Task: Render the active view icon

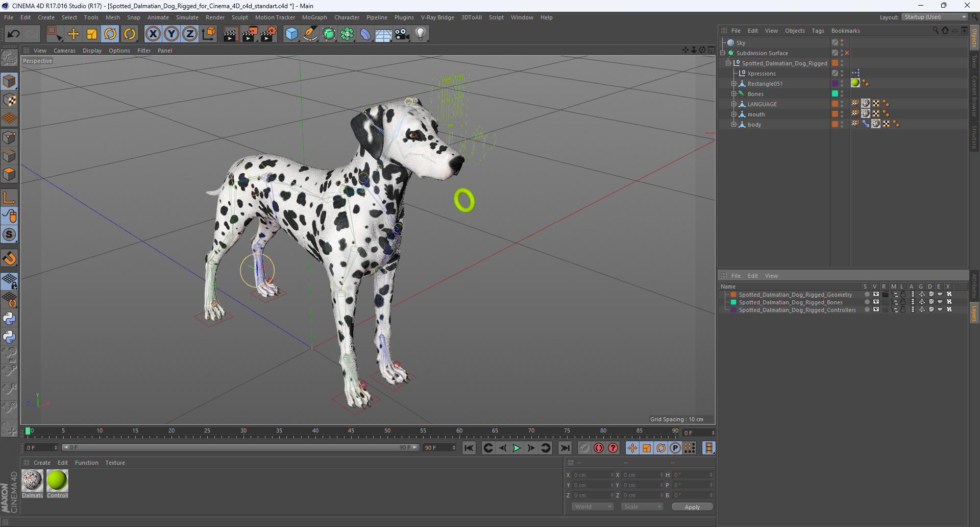Action: pyautogui.click(x=231, y=34)
